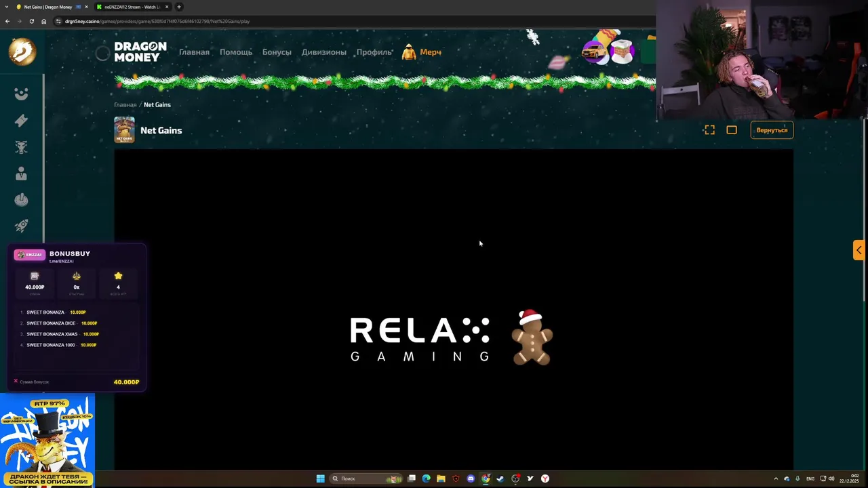Viewport: 868px width, 488px height.
Task: Open File Explorer from the taskbar
Action: 441,479
